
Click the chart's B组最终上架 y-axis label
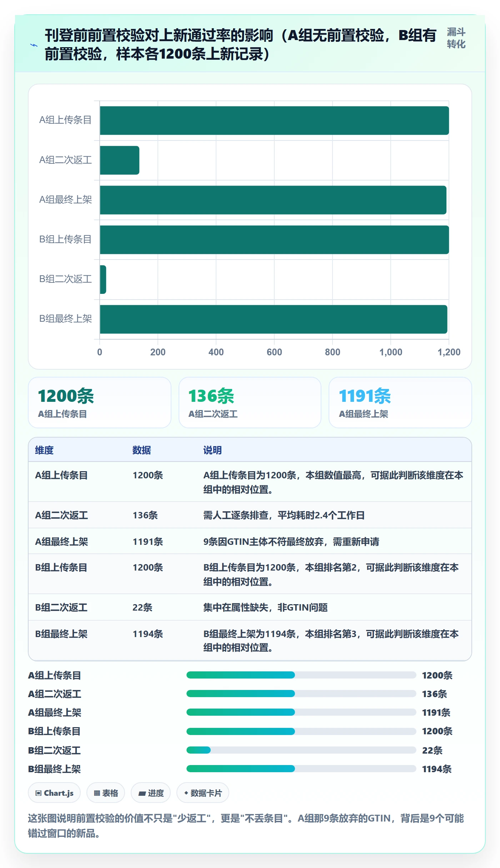tap(65, 319)
